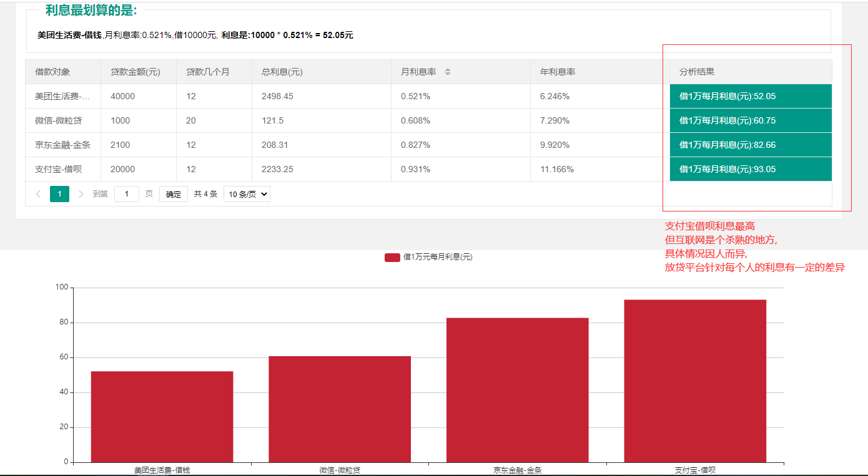This screenshot has height=476, width=868.
Task: Click the x-axis label 支付宝-借呗
Action: [x=695, y=470]
